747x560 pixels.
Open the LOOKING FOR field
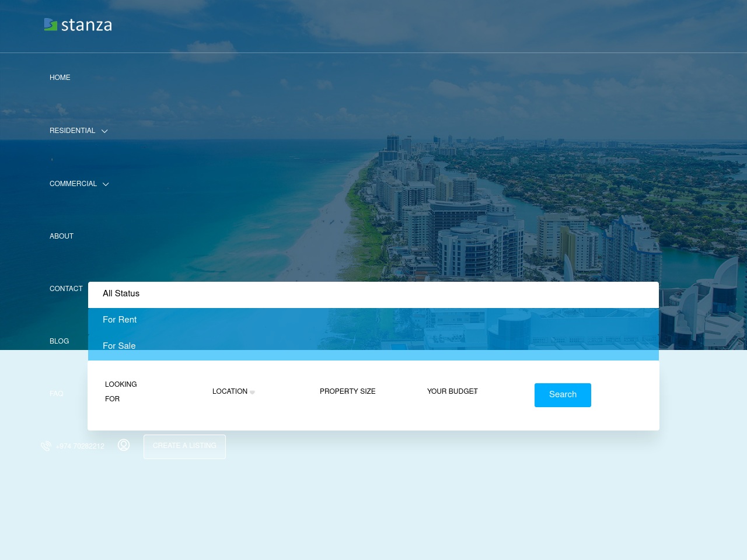pyautogui.click(x=121, y=391)
